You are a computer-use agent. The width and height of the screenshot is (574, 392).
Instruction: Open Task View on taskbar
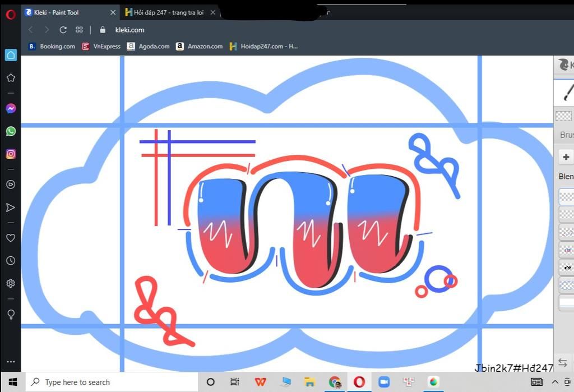point(235,382)
